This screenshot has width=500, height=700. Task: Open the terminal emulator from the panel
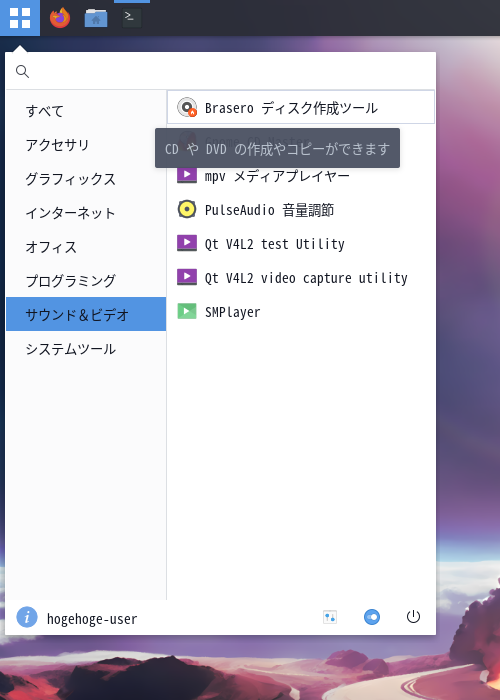coord(132,18)
